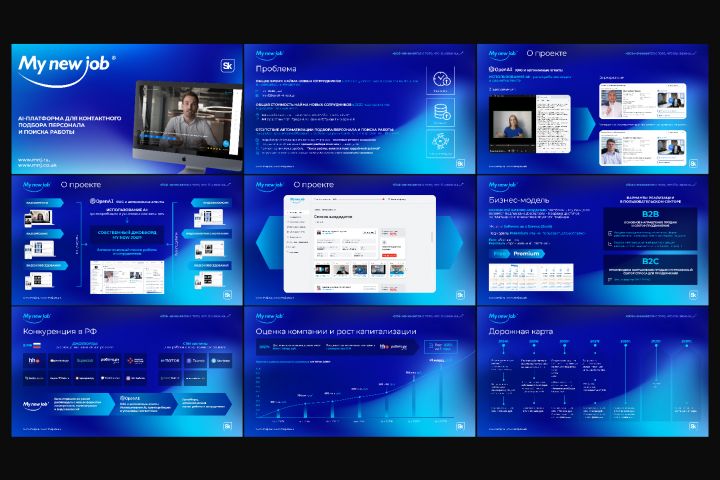Click the red button in candidate list screenshot
The width and height of the screenshot is (720, 480).
click(x=389, y=255)
